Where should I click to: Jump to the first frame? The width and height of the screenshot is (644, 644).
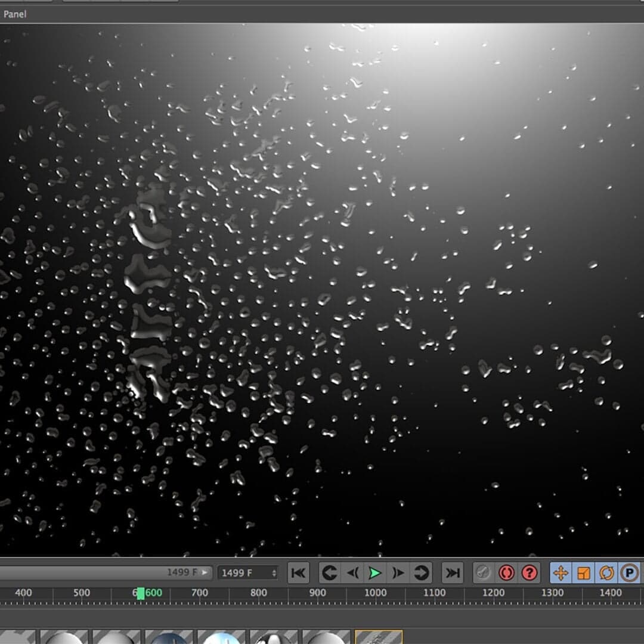(297, 573)
